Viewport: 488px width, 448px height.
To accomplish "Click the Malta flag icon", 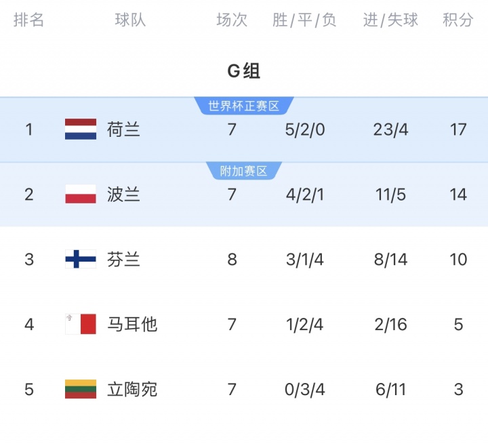I will [x=80, y=324].
